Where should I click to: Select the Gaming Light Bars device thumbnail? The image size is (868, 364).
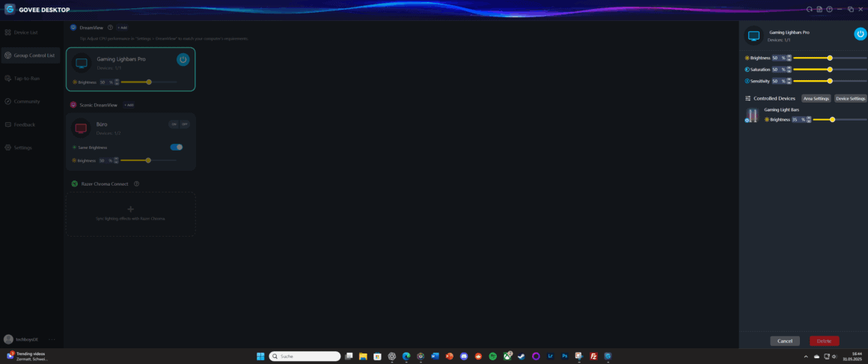pos(752,115)
